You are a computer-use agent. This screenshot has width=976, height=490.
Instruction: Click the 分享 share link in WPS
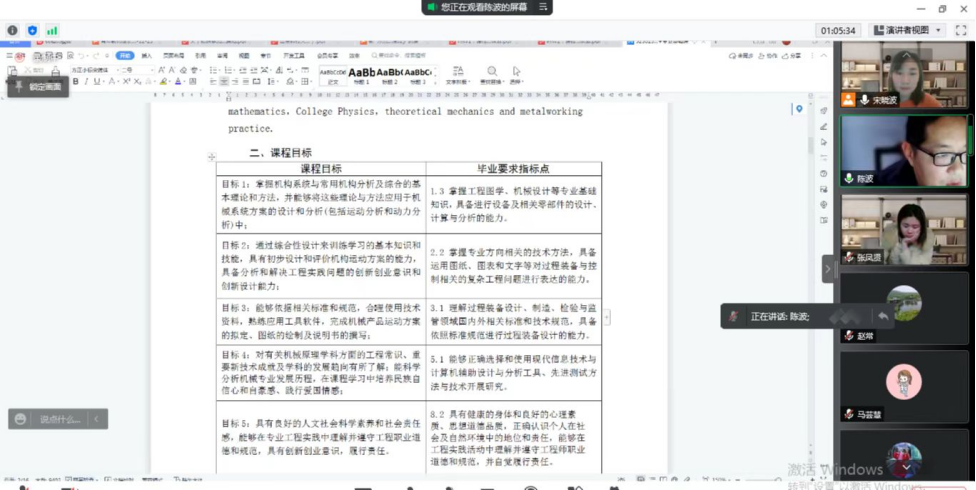coord(793,56)
